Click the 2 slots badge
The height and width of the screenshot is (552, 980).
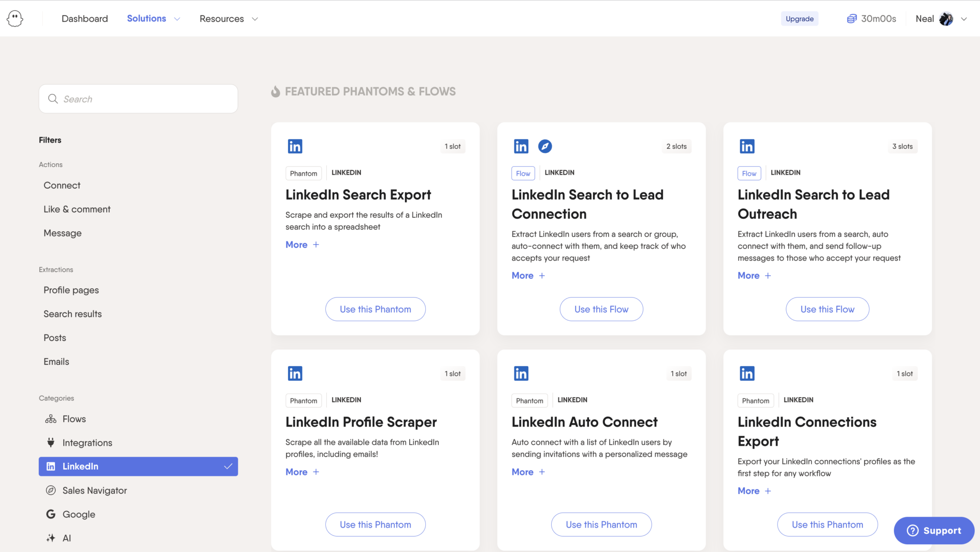coord(677,146)
